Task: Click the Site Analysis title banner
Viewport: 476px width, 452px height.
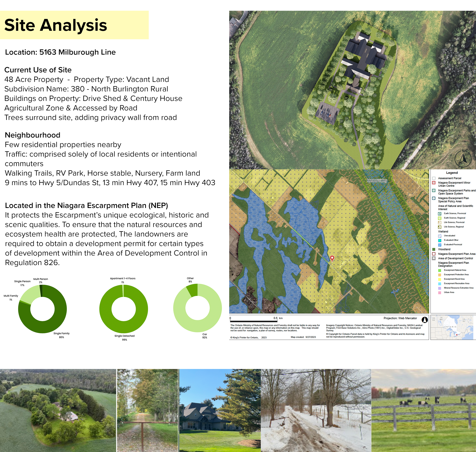Action: coord(74,25)
